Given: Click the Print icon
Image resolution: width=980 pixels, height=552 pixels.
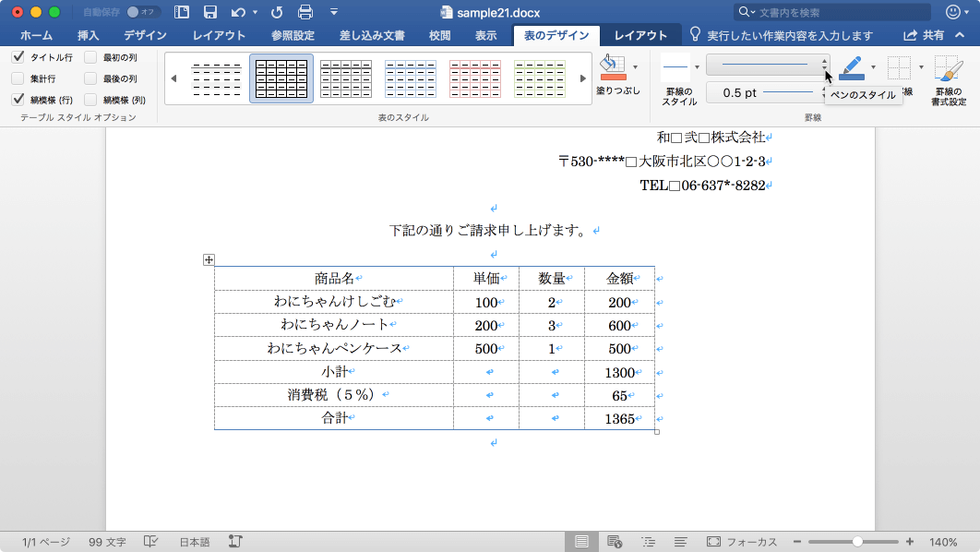Looking at the screenshot, I should tap(305, 12).
